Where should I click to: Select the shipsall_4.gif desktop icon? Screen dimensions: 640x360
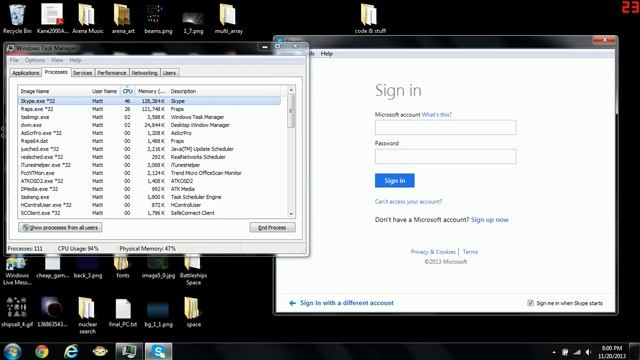(17, 312)
